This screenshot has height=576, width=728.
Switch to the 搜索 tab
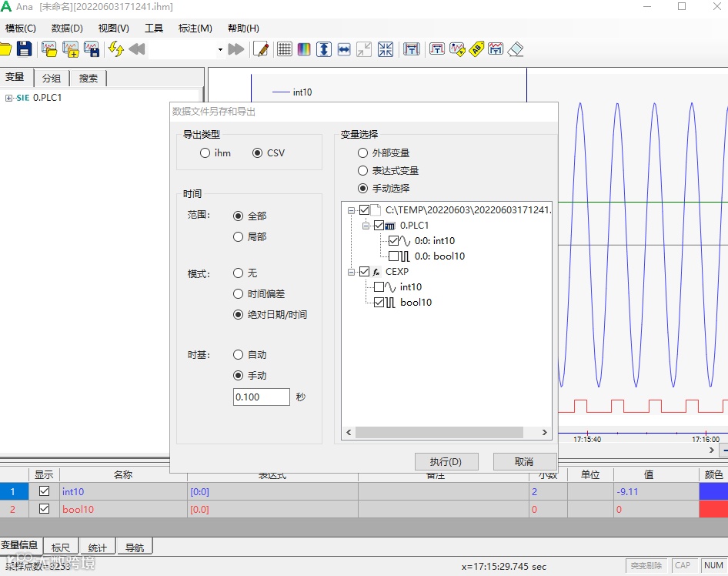click(x=88, y=78)
